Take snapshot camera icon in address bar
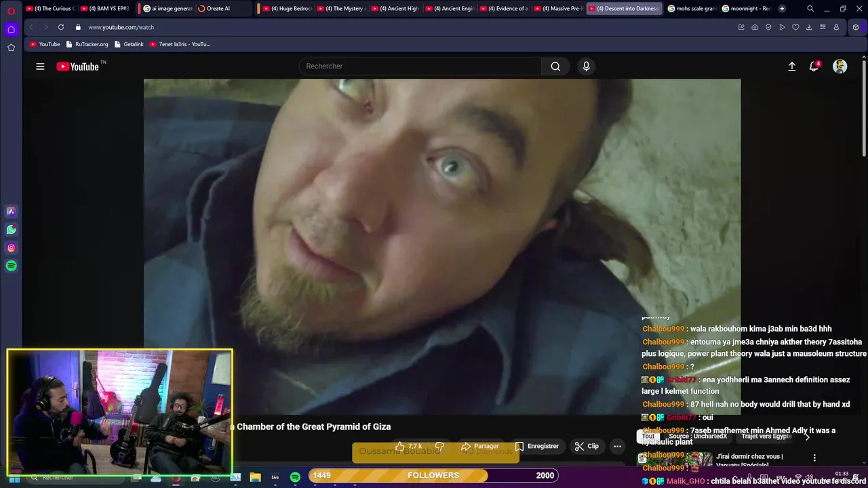Image resolution: width=868 pixels, height=488 pixels. (755, 27)
